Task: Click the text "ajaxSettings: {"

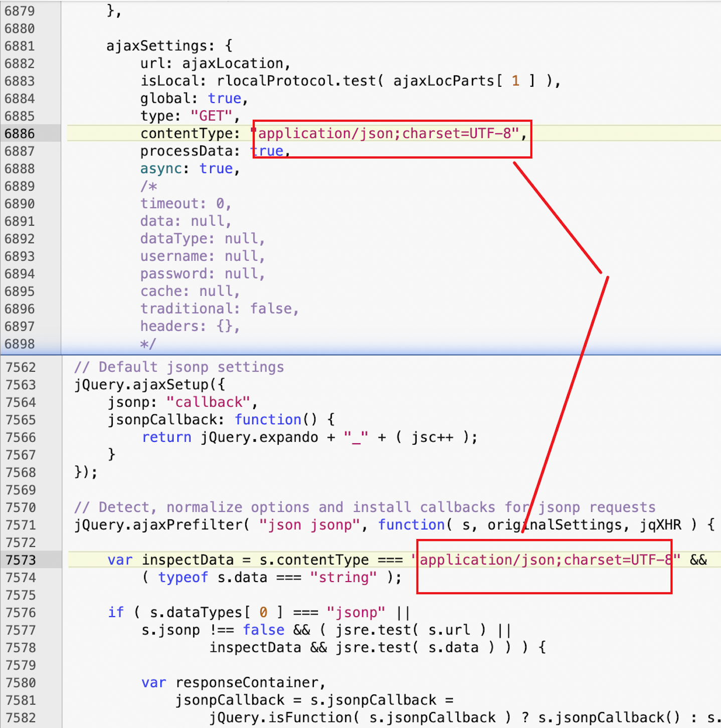Action: (169, 46)
